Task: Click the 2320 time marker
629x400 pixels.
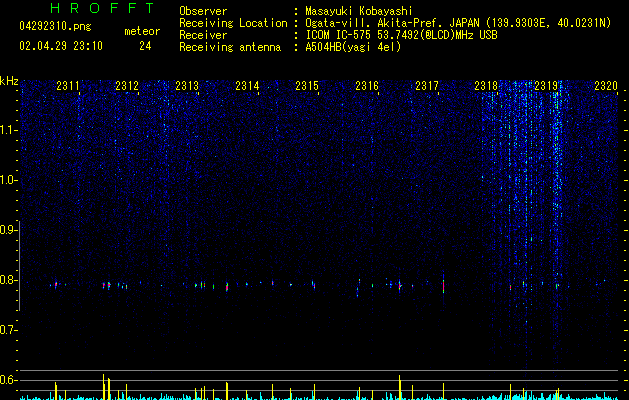Action: pyautogui.click(x=606, y=85)
